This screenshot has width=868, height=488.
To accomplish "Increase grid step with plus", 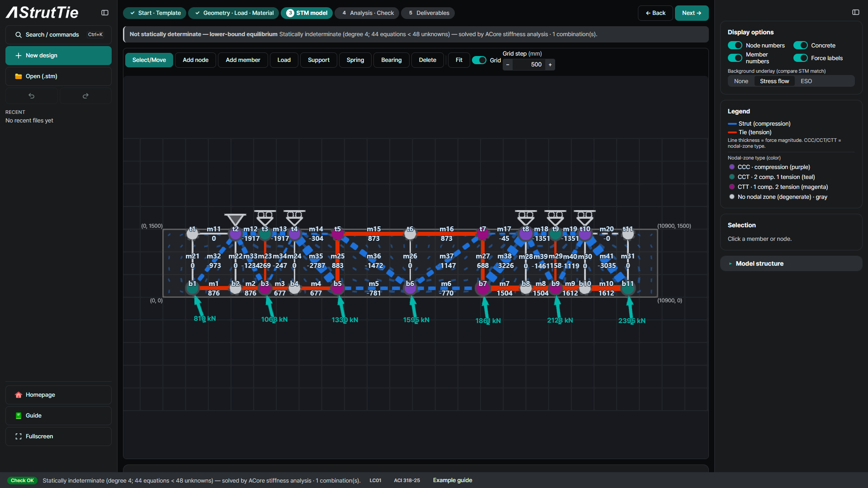I will pos(550,65).
